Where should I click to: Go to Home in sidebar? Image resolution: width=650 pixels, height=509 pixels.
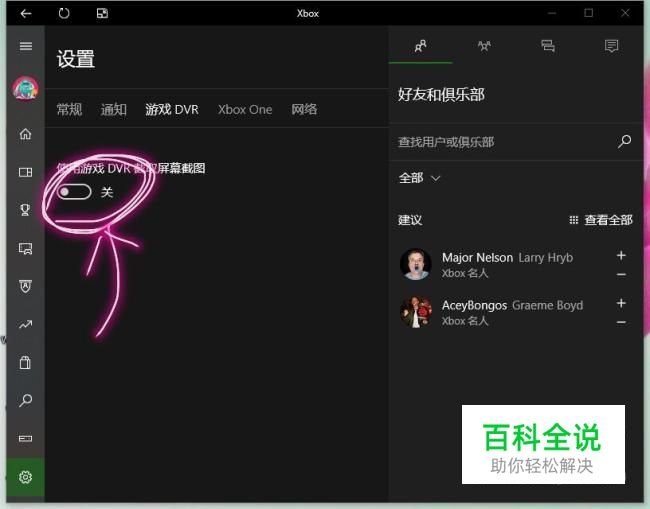pyautogui.click(x=25, y=134)
